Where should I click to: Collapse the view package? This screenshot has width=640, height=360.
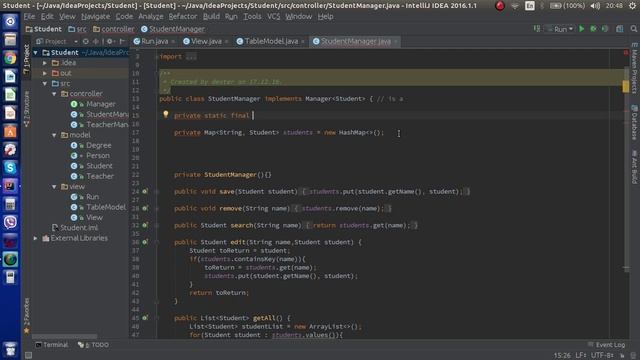54,187
